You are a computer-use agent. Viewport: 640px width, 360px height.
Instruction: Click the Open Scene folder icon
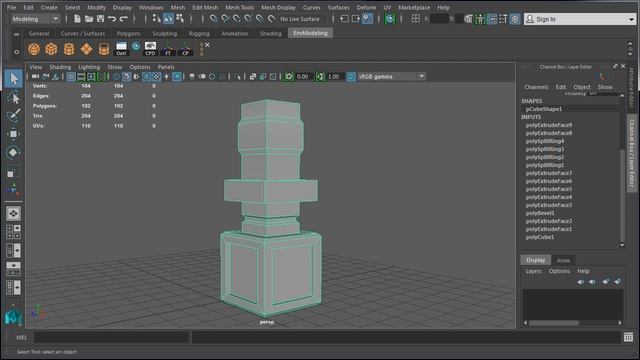point(89,19)
